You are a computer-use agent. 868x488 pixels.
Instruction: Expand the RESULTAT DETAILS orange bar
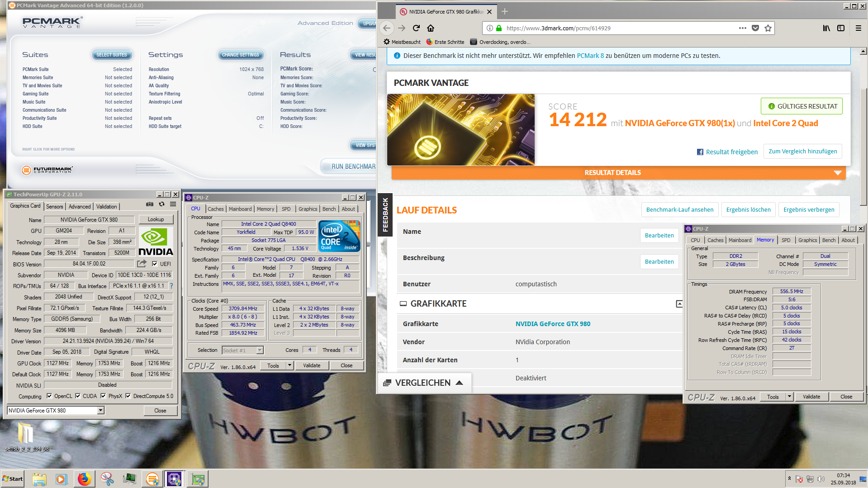coord(618,173)
